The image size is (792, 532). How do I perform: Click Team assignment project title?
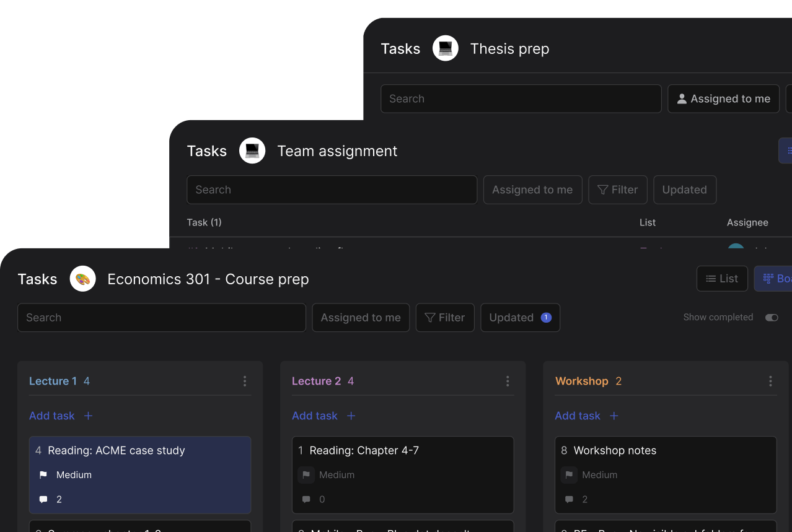(x=337, y=151)
